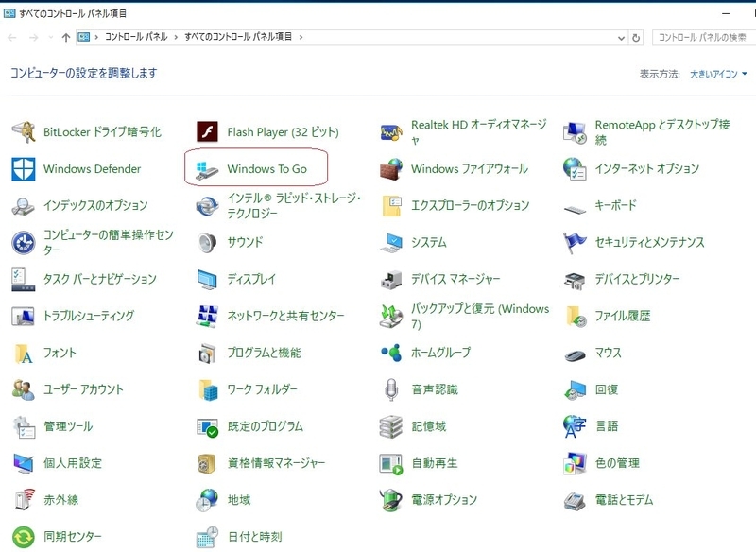Screen dimensions: 756x552
Task: Open recent locations dropdown arrow
Action: pos(51,37)
